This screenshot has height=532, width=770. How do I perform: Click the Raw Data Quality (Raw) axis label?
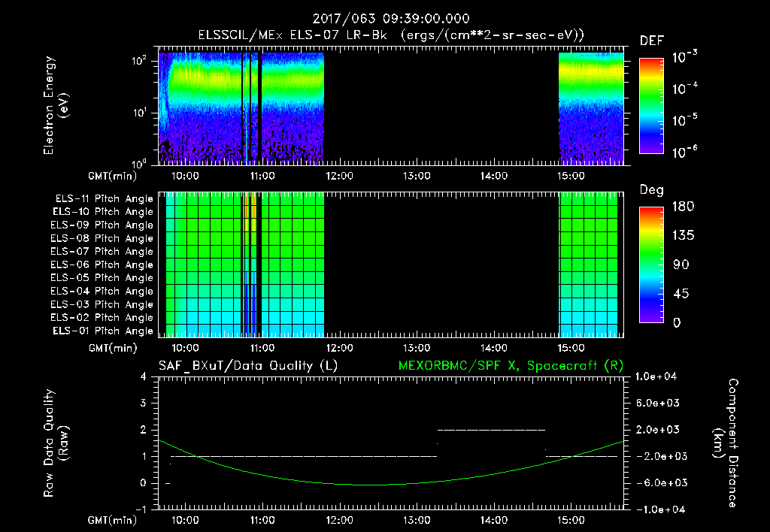point(56,443)
